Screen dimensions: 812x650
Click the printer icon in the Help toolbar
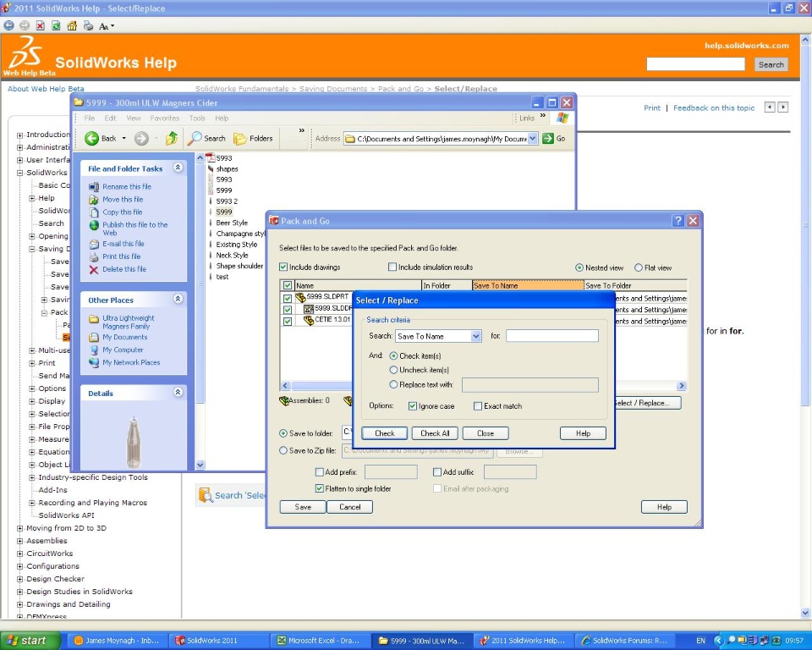(x=88, y=25)
